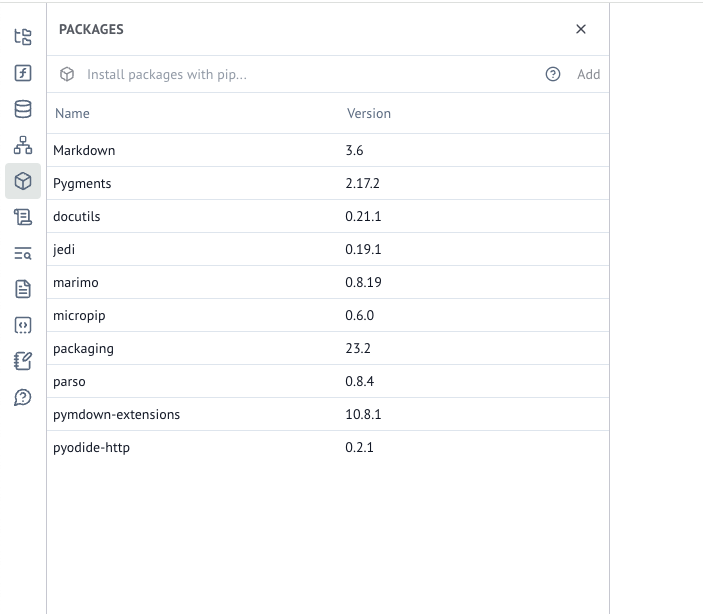Open the logs document icon
This screenshot has width=703, height=614.
pyautogui.click(x=23, y=289)
